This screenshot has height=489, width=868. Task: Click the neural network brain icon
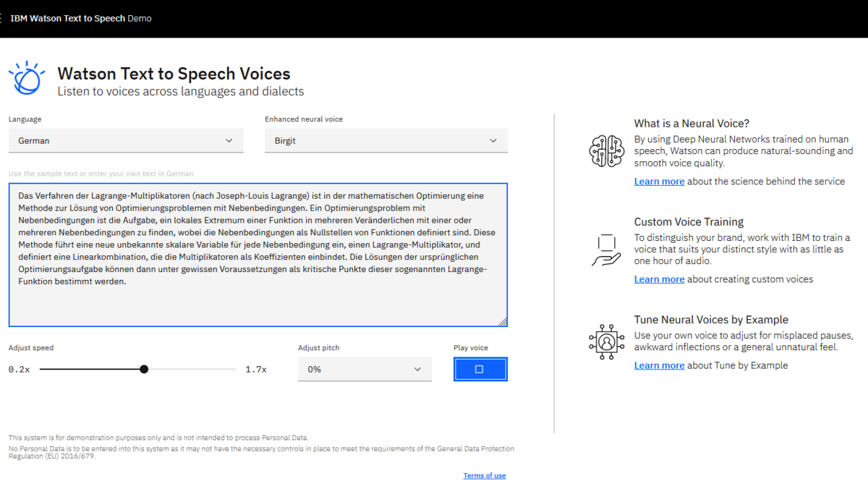605,151
